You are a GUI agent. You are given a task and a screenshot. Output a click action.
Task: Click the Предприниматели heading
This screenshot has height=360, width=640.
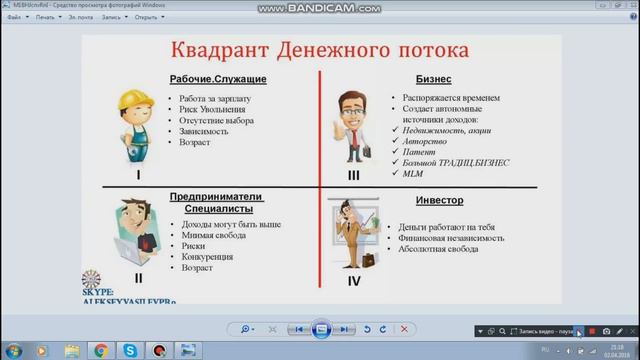tap(216, 196)
